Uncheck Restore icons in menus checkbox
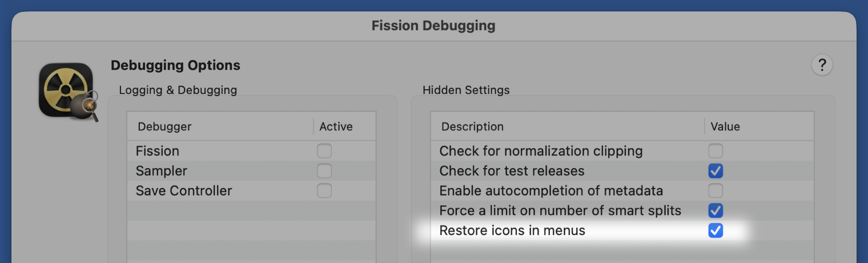The width and height of the screenshot is (868, 263). point(716,231)
